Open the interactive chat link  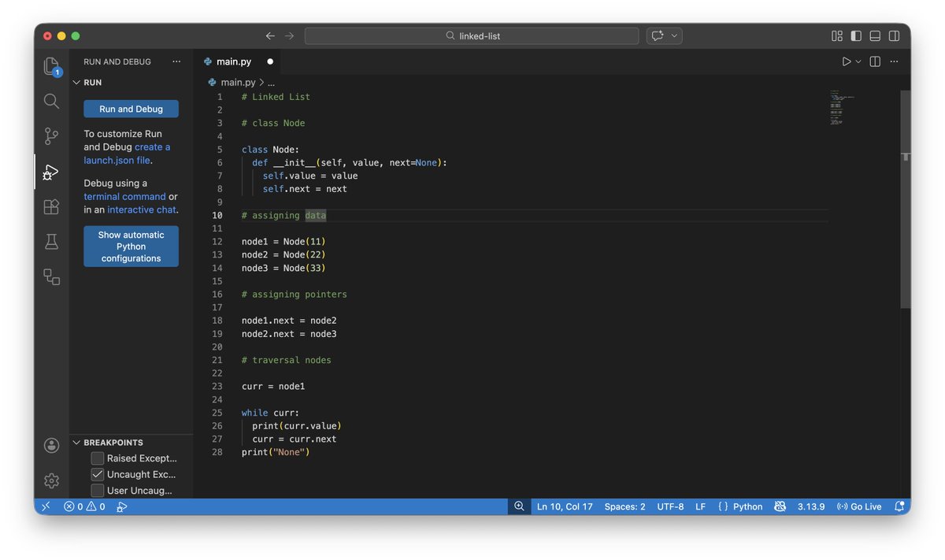tap(142, 210)
